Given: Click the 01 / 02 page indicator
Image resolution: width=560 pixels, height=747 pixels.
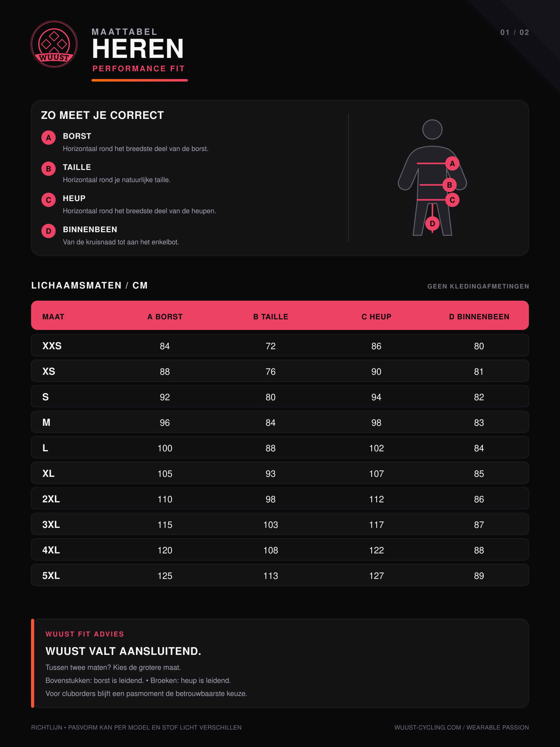Looking at the screenshot, I should tap(515, 32).
